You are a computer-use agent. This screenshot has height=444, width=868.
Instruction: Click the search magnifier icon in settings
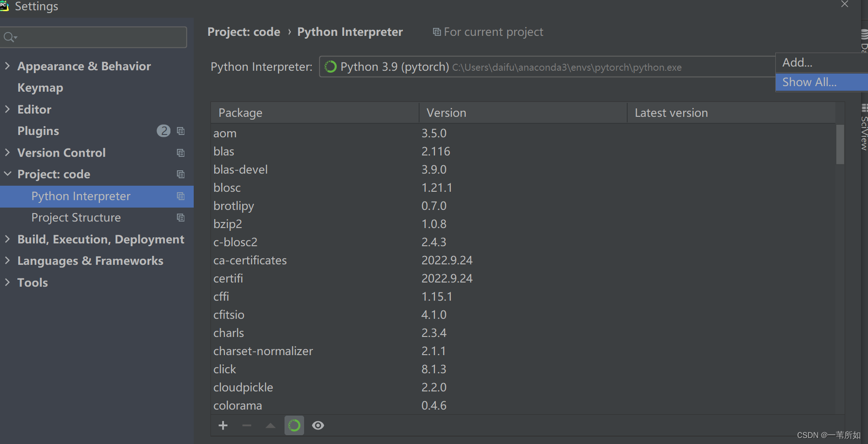click(9, 37)
